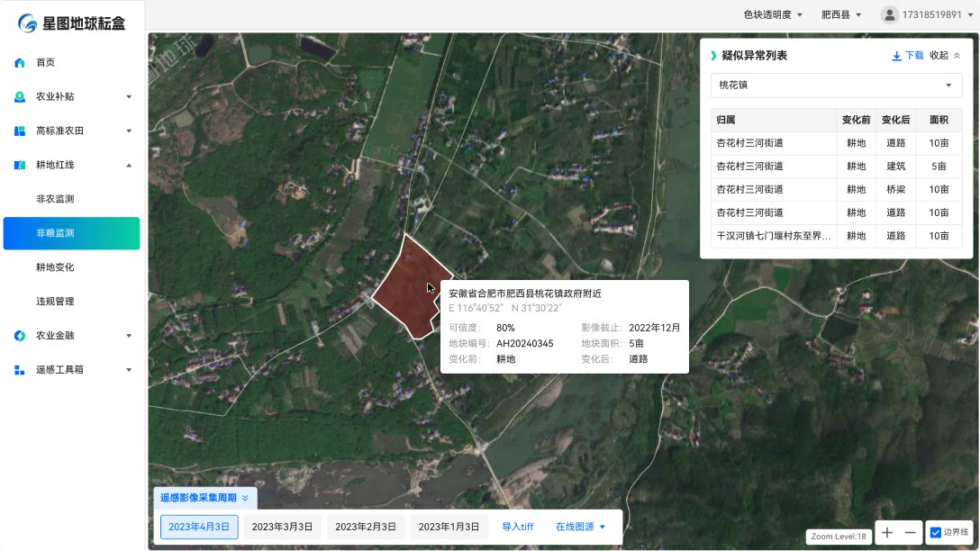
Task: Select the 2023年3月3日 imagery date
Action: tap(283, 527)
